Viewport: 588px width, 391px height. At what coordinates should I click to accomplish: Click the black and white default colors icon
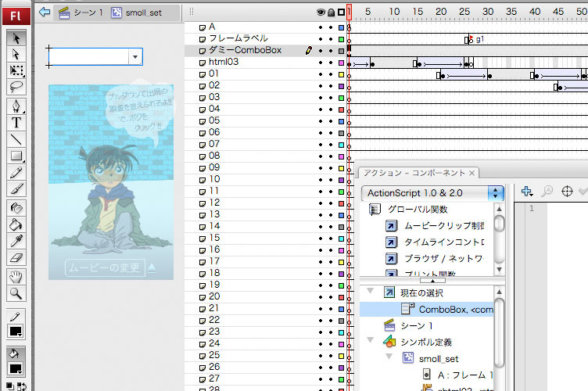point(10,386)
